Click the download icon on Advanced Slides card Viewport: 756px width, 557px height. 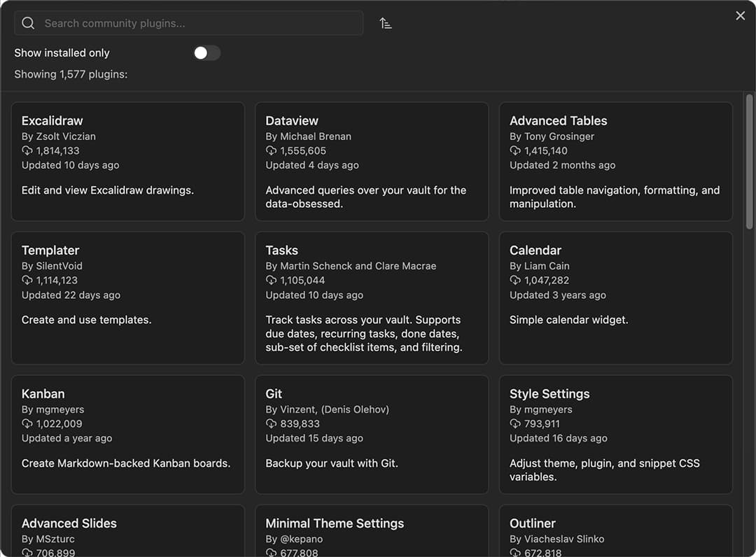point(27,553)
